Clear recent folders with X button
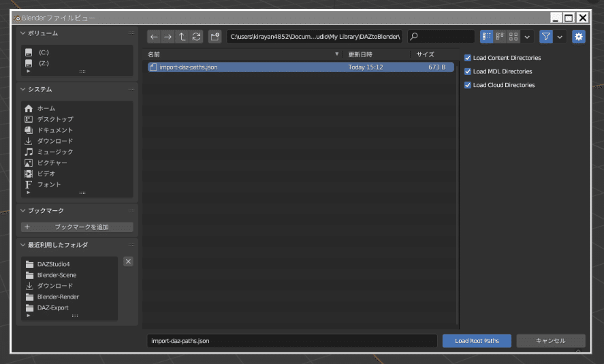 click(x=128, y=262)
